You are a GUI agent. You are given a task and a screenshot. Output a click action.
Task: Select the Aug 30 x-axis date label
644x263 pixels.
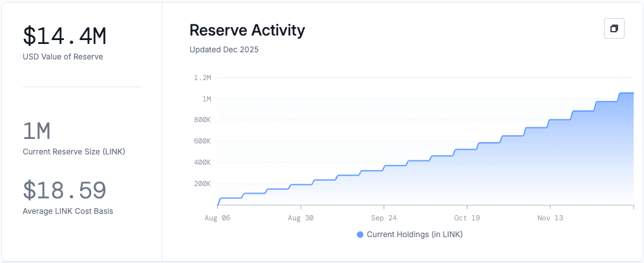300,218
